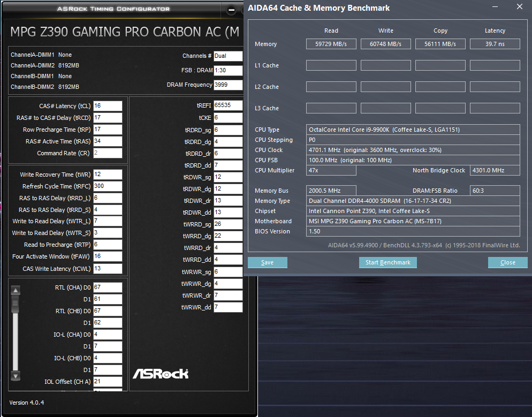This screenshot has height=417, width=532.
Task: Click Start Benchmark in AIDA64
Action: tap(388, 262)
